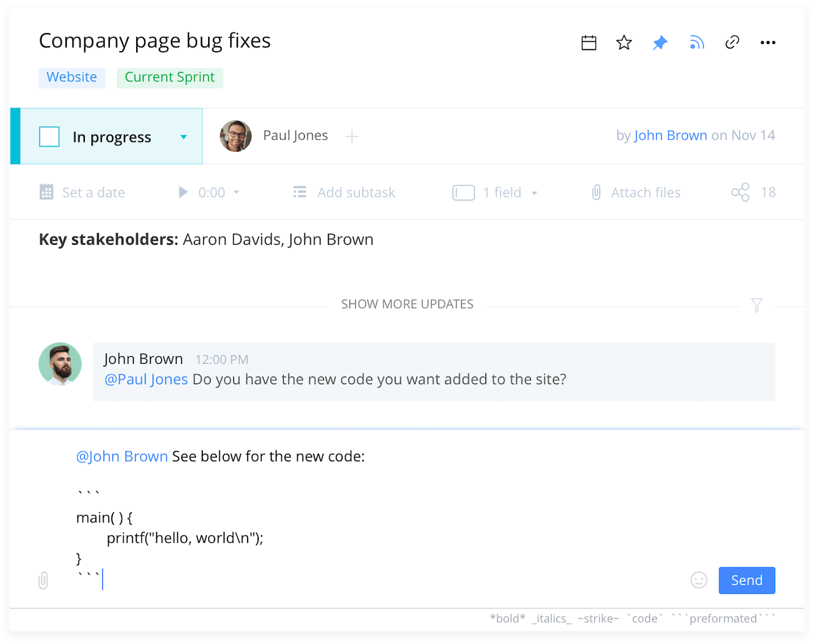Open the calendar icon in task header
The height and width of the screenshot is (644, 814).
click(589, 42)
